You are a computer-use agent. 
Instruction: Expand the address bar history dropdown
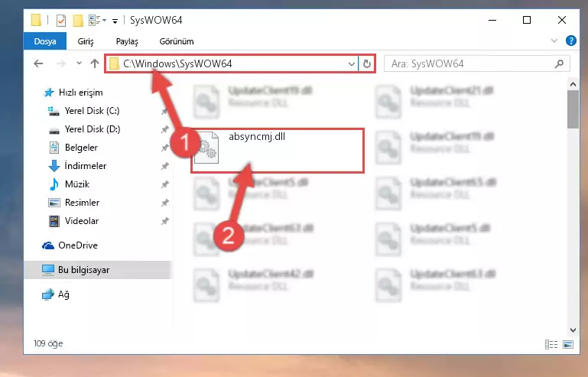tap(352, 64)
